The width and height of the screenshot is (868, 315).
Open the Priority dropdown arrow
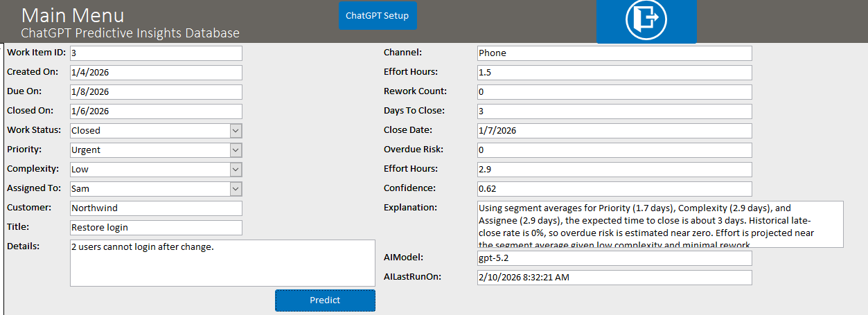pos(236,150)
